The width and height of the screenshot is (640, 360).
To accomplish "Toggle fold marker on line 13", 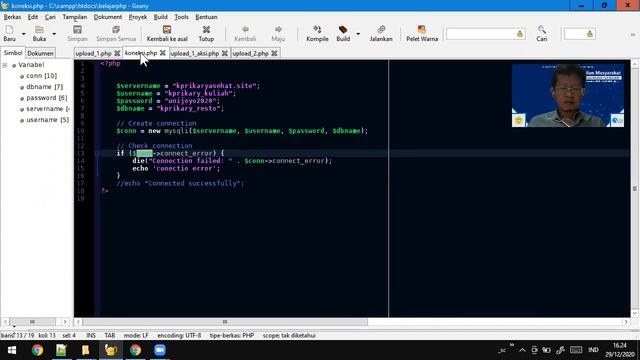I will pos(97,153).
